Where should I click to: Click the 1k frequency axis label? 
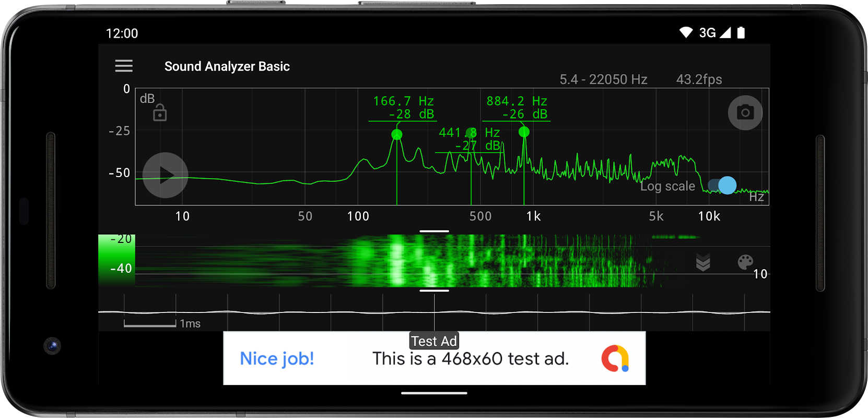533,216
